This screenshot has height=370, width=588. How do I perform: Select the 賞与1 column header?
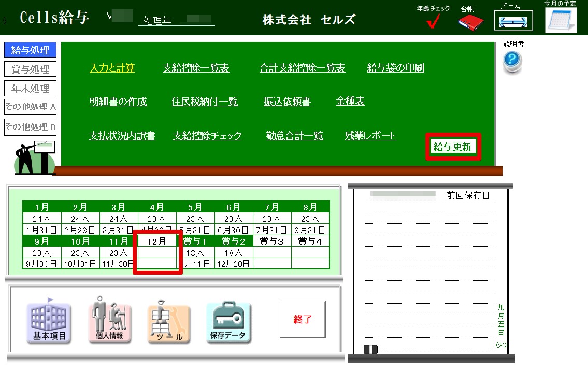[x=195, y=241]
